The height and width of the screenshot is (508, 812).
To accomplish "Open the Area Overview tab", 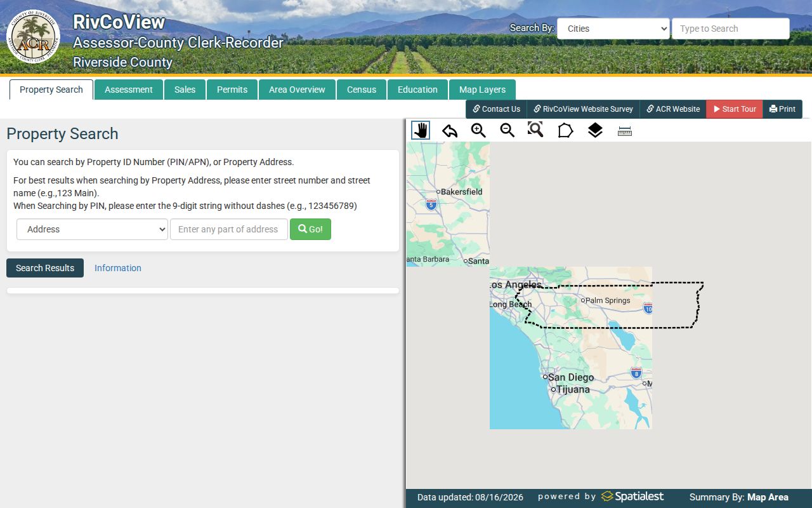I will pyautogui.click(x=297, y=90).
